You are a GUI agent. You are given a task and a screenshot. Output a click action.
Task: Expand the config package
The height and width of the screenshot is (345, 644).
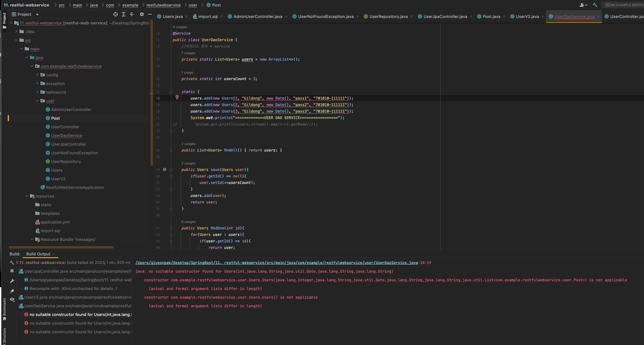pyautogui.click(x=37, y=75)
